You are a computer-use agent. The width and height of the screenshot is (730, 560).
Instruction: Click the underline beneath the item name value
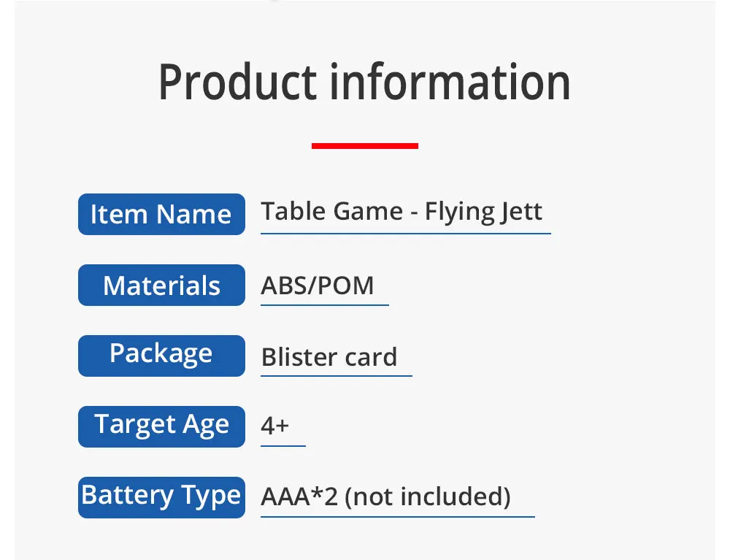point(405,234)
